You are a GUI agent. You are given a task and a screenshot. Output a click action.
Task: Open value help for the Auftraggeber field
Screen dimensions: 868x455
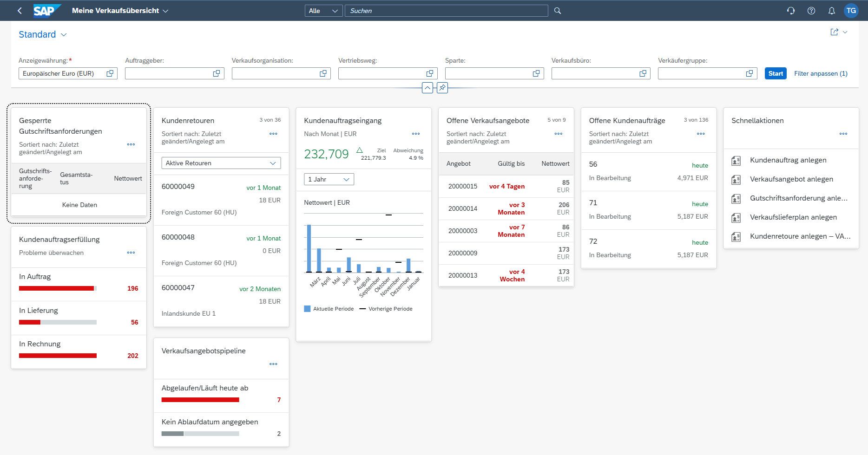(216, 73)
